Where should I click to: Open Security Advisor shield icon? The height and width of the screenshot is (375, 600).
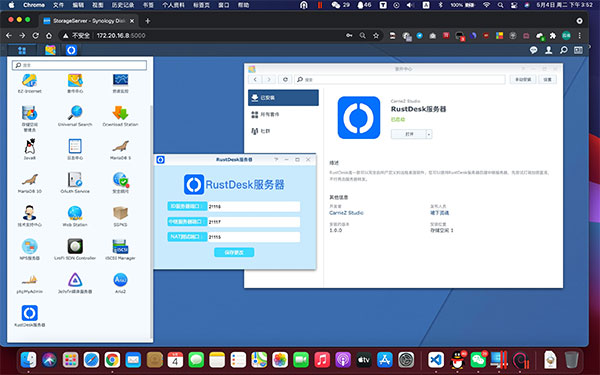click(x=120, y=183)
